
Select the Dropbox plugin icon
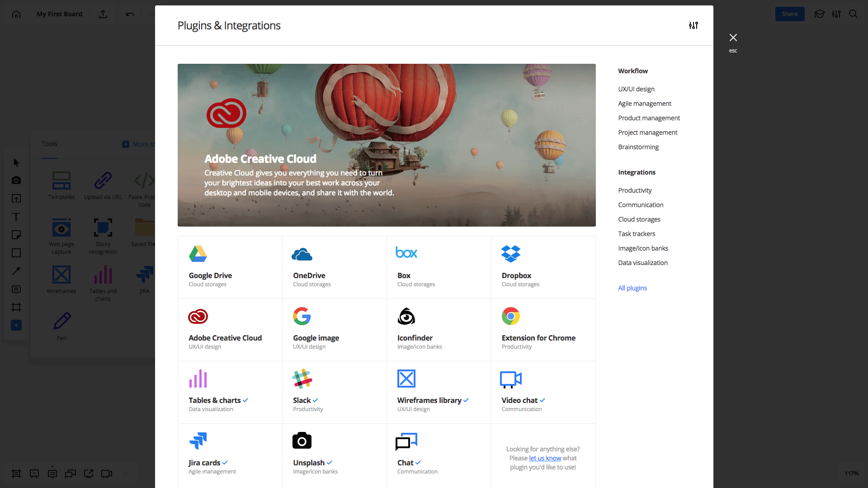click(511, 254)
